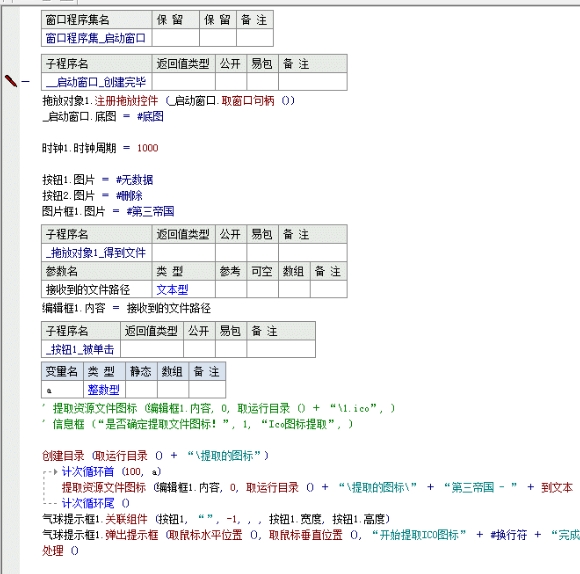The image size is (580, 574).
Task: Click the 文本型 type link
Action: [172, 290]
